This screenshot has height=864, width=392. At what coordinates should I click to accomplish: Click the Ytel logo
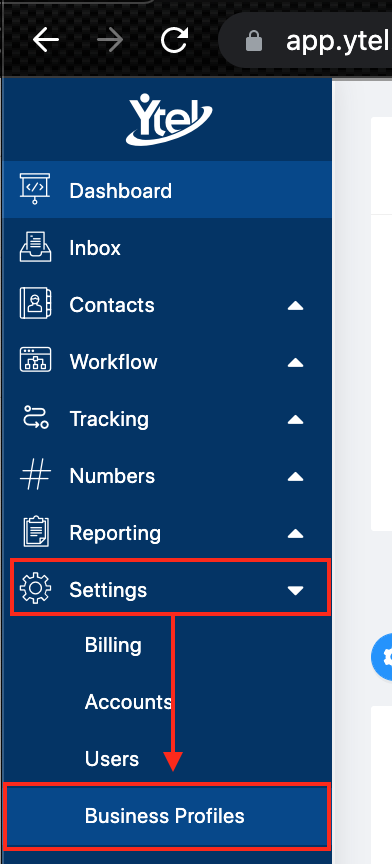169,119
